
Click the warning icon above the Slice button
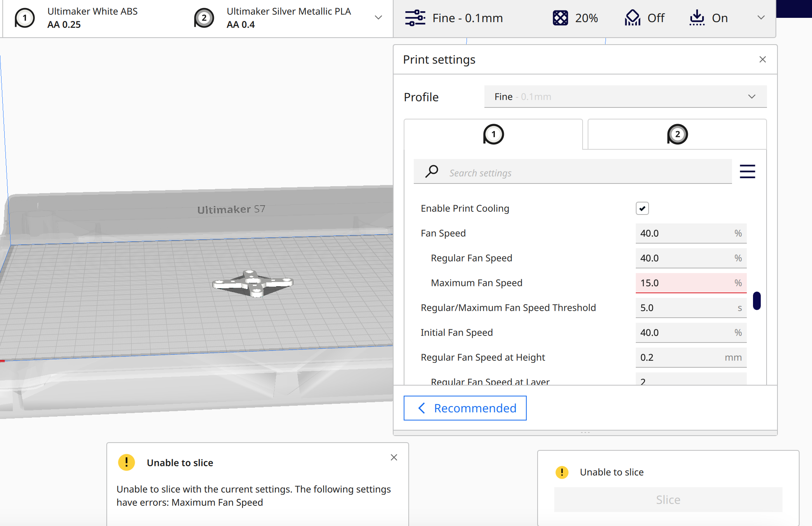[562, 472]
